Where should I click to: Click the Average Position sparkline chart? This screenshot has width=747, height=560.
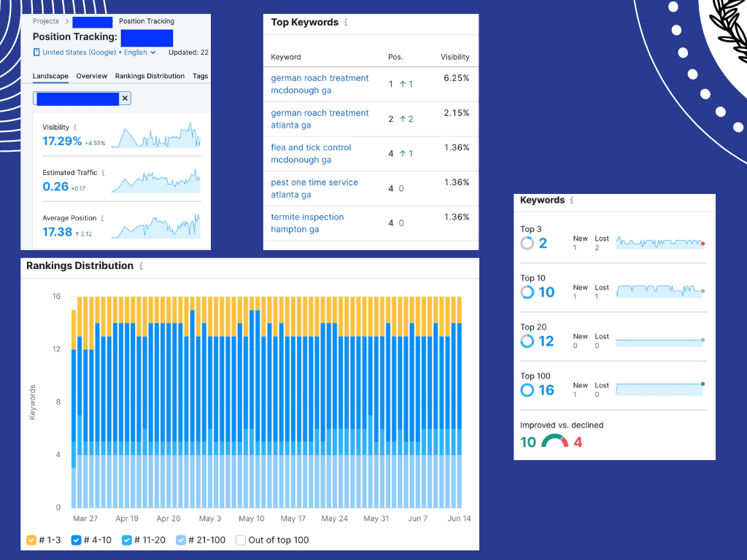[x=156, y=226]
